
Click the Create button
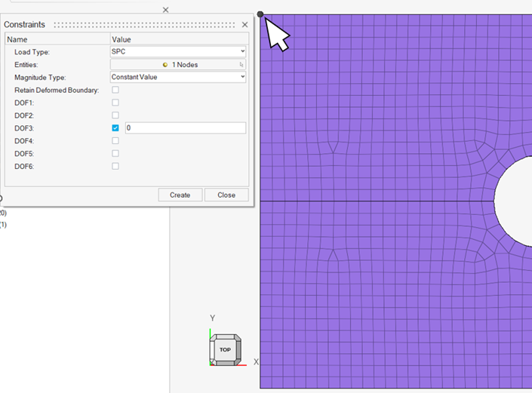(180, 195)
